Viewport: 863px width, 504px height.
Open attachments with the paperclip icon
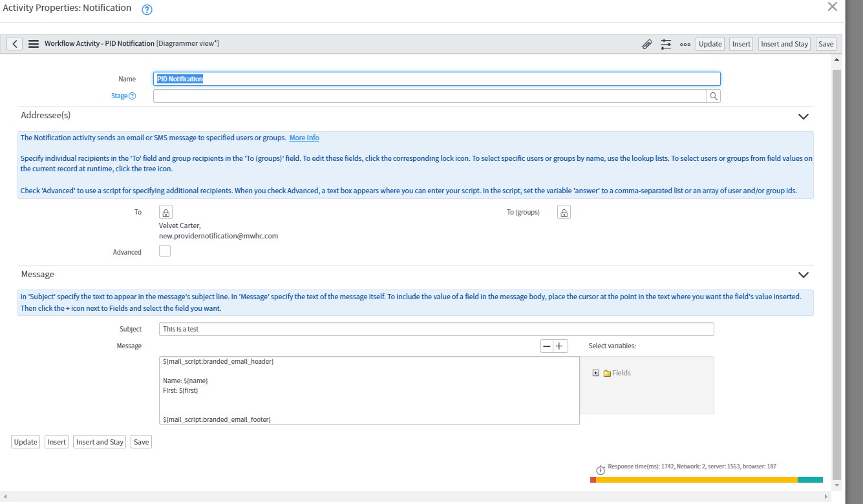[646, 44]
